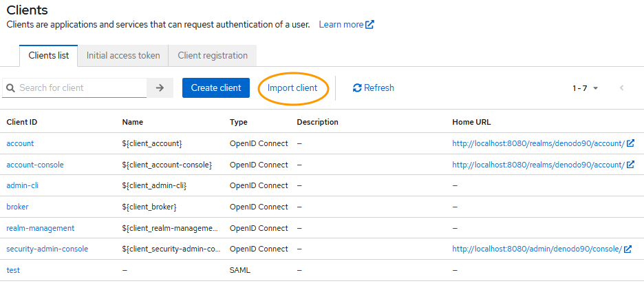Click the search arrow submit icon

tap(160, 88)
